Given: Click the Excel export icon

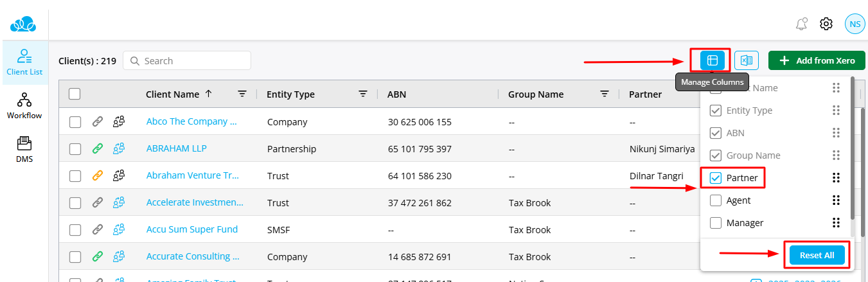Looking at the screenshot, I should click(x=747, y=60).
